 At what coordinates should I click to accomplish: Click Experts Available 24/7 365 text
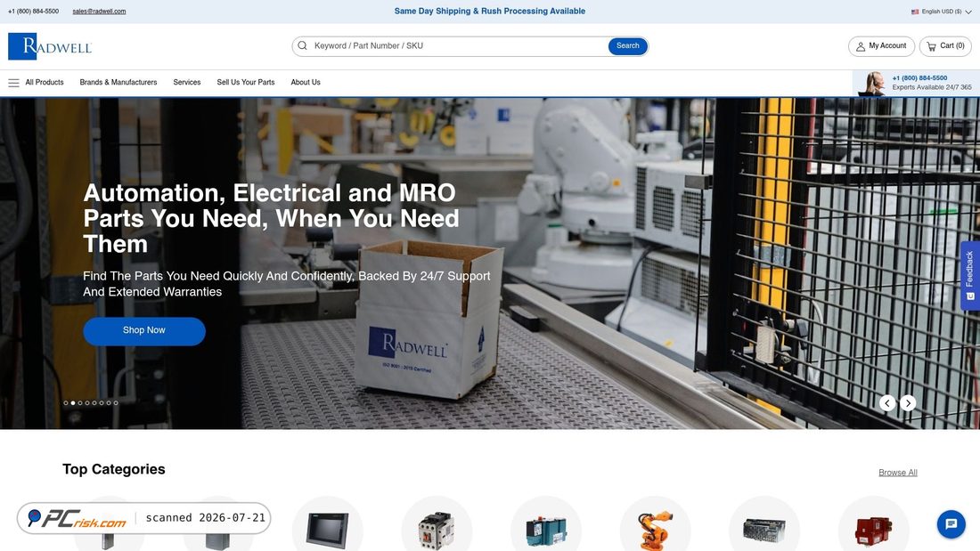point(932,87)
